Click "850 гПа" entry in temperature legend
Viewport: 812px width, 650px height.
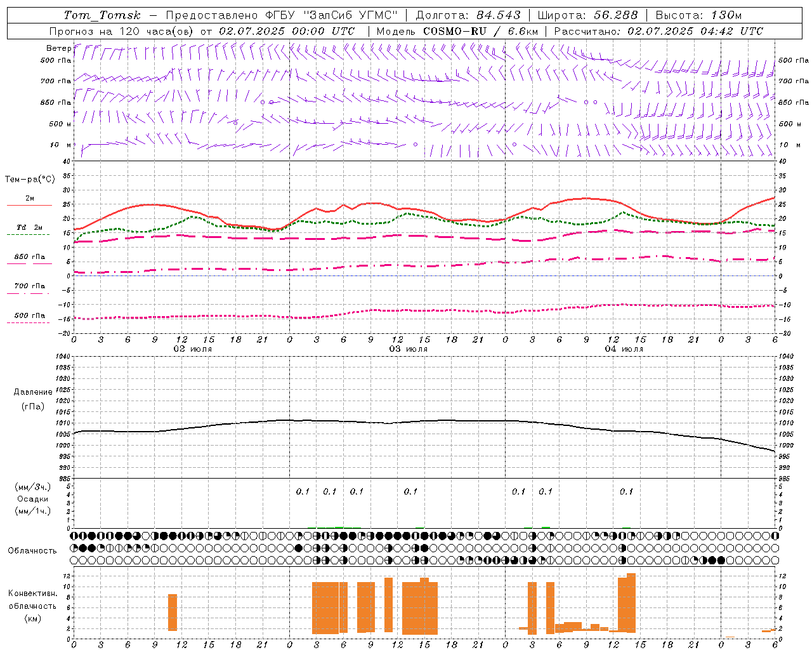30,257
